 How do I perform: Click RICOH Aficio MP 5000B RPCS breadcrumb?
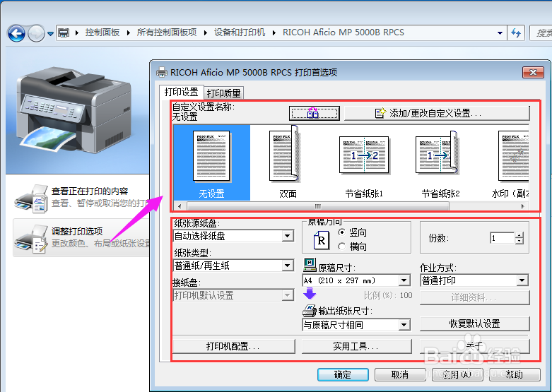343,32
